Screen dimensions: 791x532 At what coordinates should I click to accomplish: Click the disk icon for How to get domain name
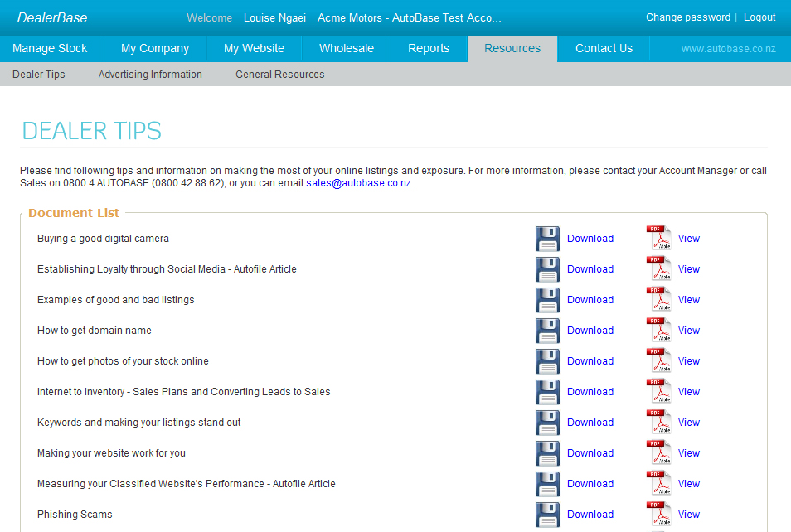(x=547, y=330)
